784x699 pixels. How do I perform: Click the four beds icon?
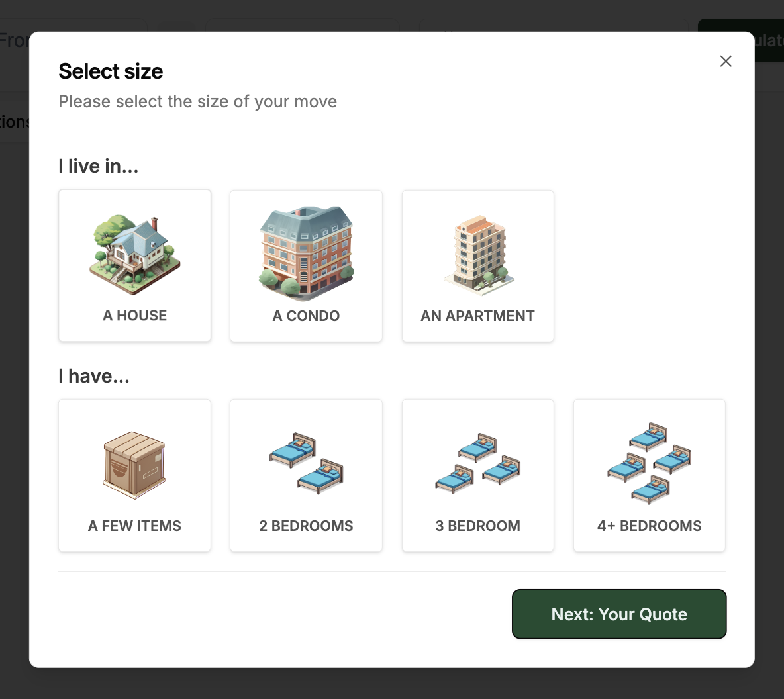(x=649, y=463)
